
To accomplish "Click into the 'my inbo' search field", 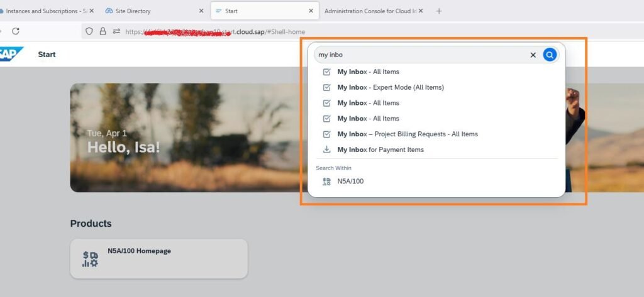I will coord(421,55).
